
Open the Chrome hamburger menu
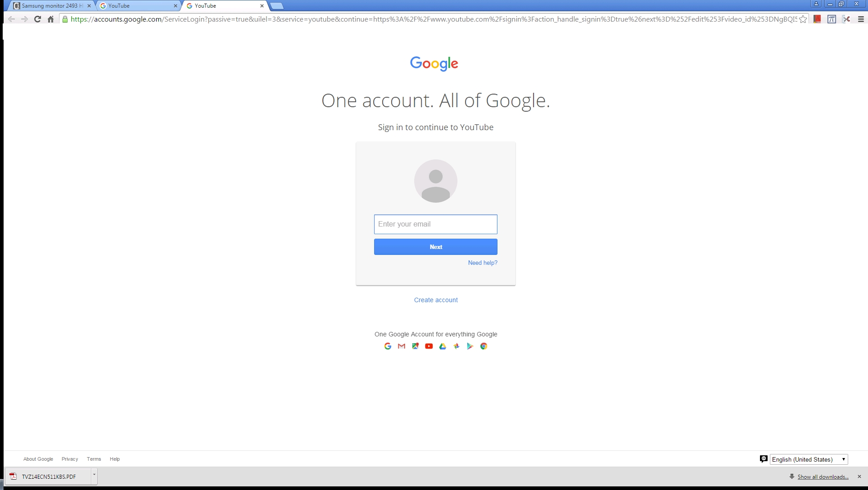[861, 19]
